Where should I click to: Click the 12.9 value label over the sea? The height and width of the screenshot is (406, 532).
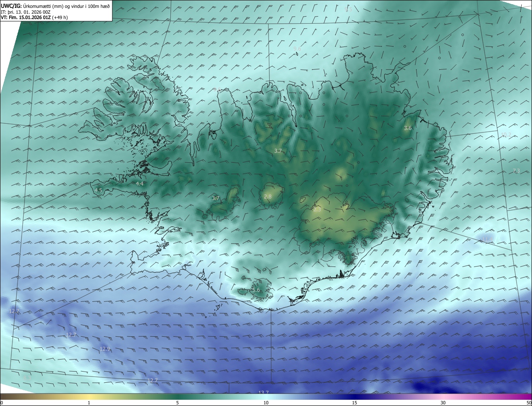tap(105, 349)
